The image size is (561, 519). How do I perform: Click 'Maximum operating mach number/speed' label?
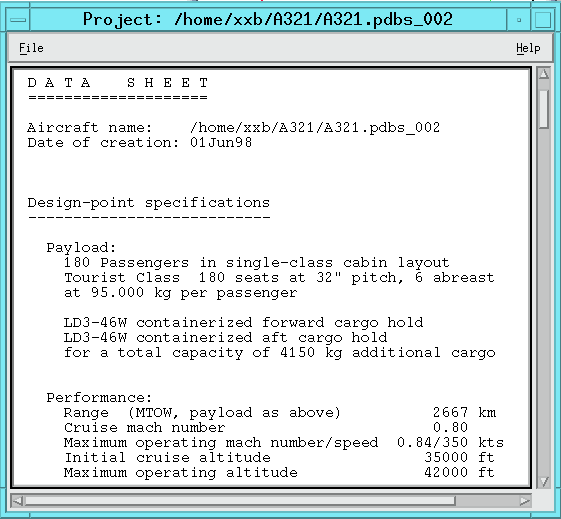[221, 443]
